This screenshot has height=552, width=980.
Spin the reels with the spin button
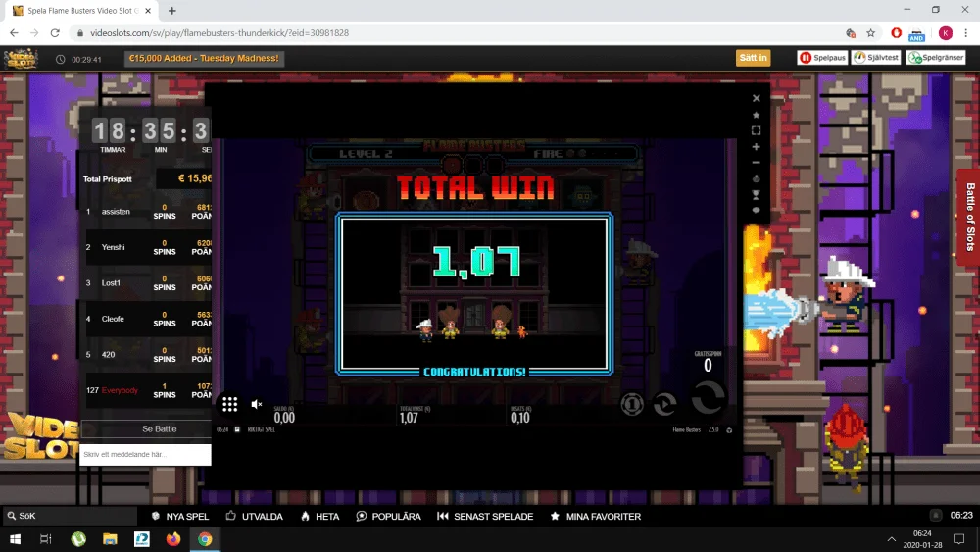click(709, 398)
